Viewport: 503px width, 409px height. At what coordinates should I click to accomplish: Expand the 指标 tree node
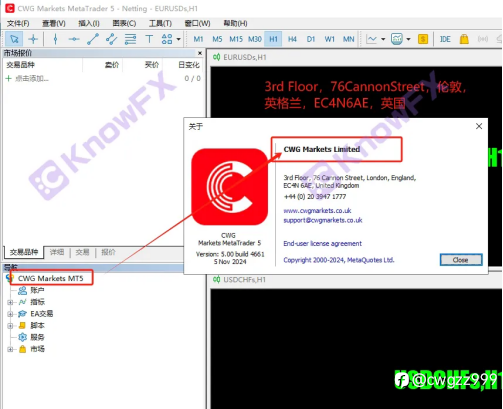pos(10,302)
